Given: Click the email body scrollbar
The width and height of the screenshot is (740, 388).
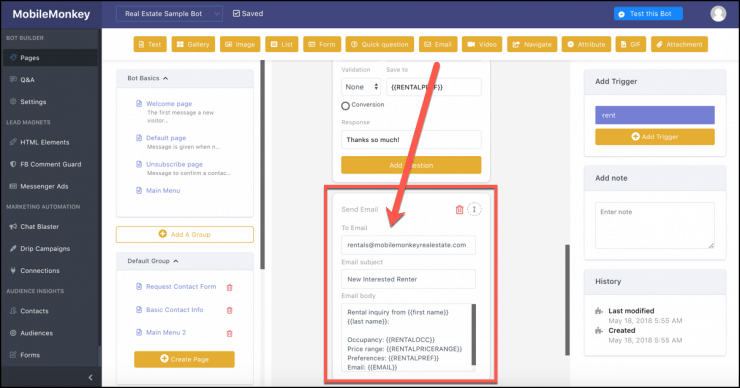Looking at the screenshot, I should point(474,335).
